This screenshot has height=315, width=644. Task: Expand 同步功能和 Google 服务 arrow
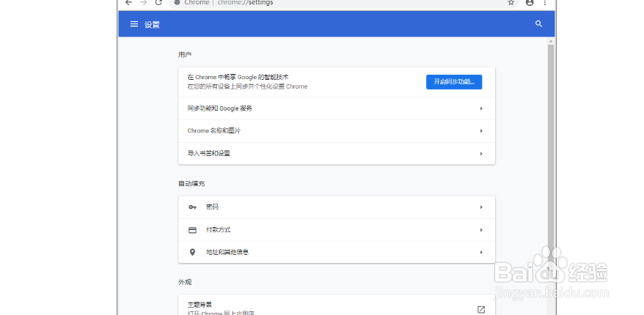click(x=481, y=108)
